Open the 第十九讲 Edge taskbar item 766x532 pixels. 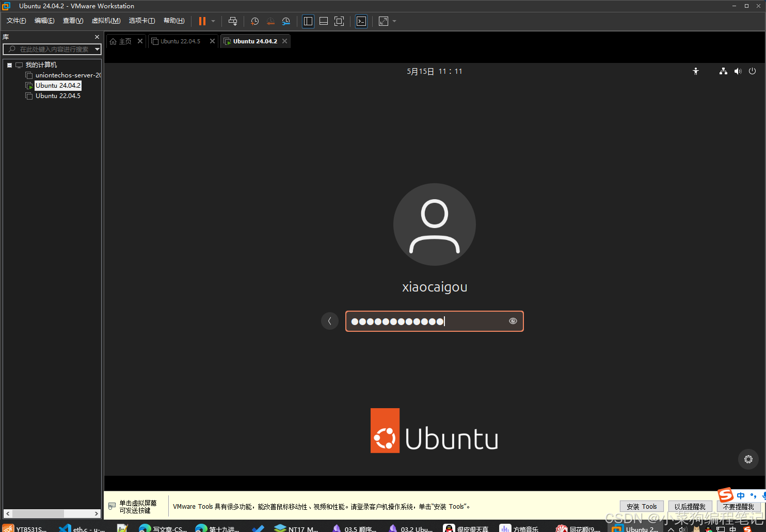pyautogui.click(x=218, y=528)
